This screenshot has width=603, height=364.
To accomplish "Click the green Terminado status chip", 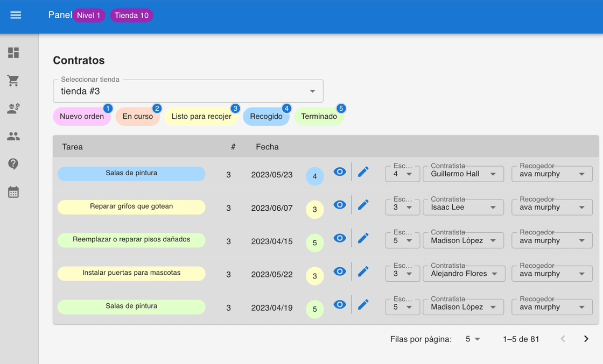I will point(319,117).
